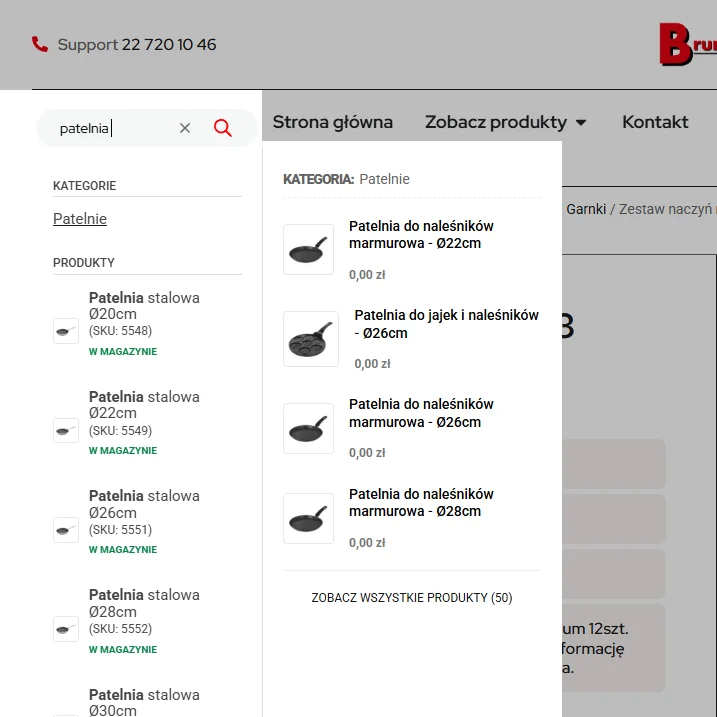Click image of egg and pancake pan Ø26cm

pyautogui.click(x=311, y=339)
